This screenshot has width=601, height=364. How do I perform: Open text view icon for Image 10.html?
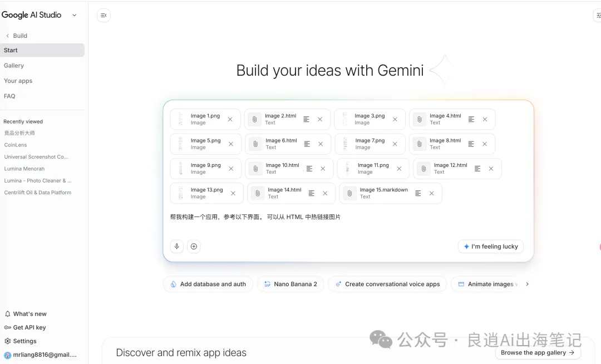click(309, 169)
